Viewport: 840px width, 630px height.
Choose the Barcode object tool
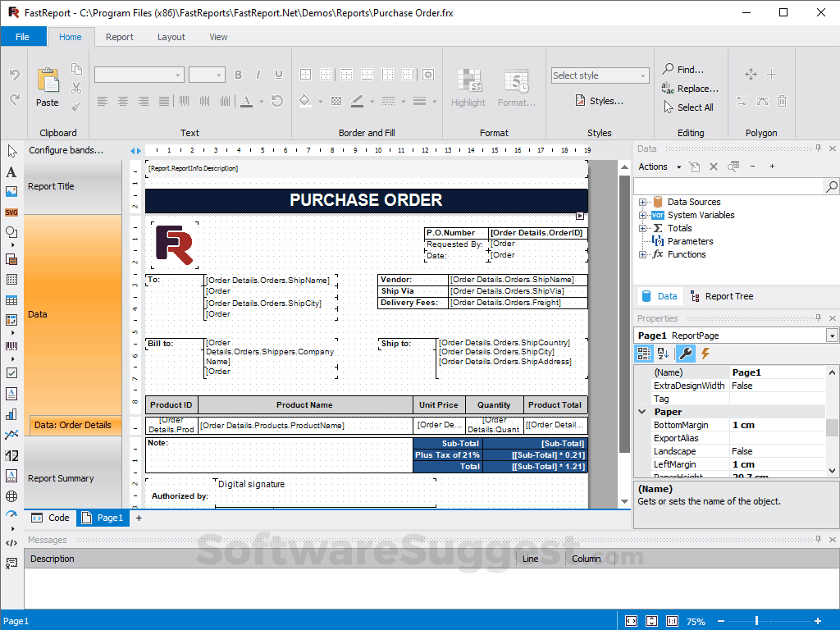11,346
